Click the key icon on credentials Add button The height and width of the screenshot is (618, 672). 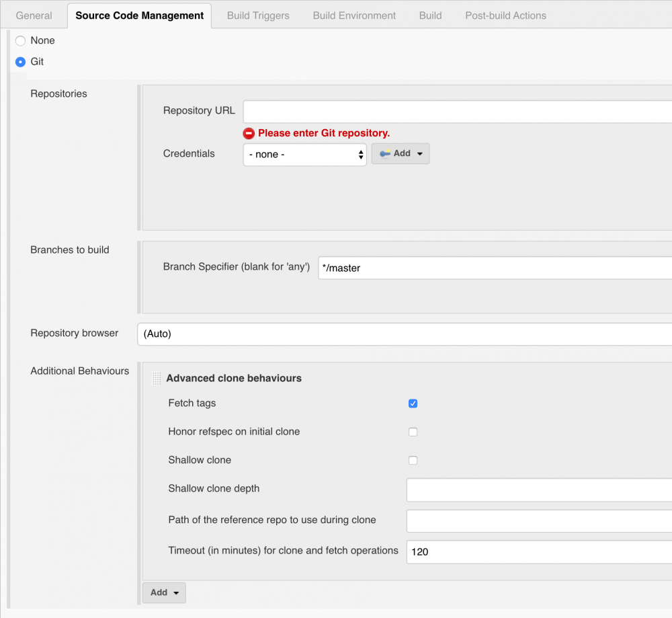(x=385, y=153)
